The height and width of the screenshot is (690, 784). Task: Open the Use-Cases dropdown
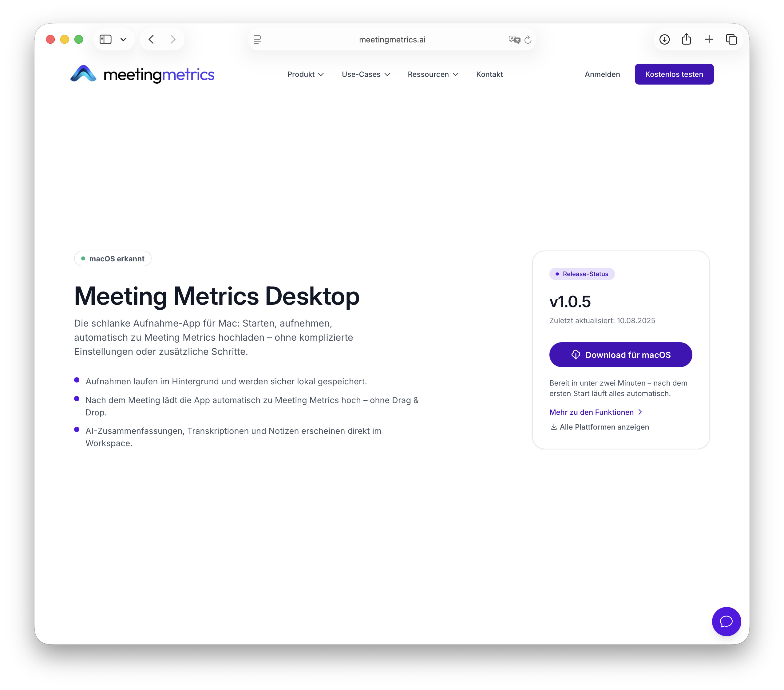coord(366,74)
